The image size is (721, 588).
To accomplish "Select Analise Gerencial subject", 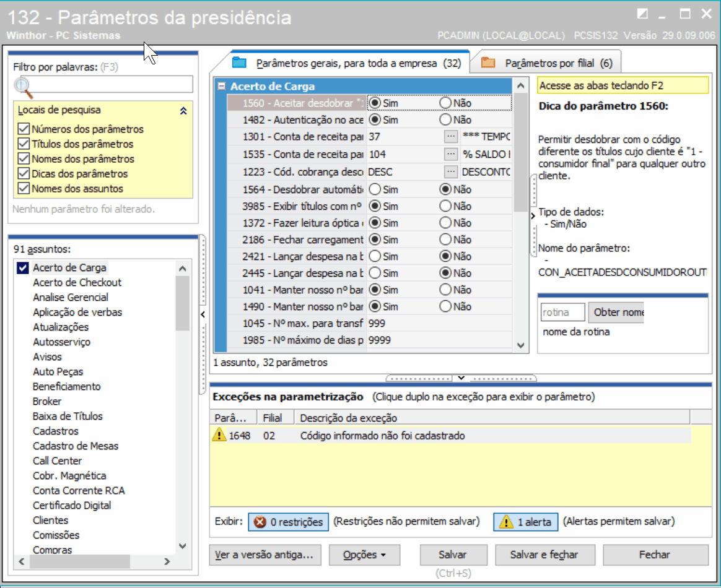I will pyautogui.click(x=71, y=297).
